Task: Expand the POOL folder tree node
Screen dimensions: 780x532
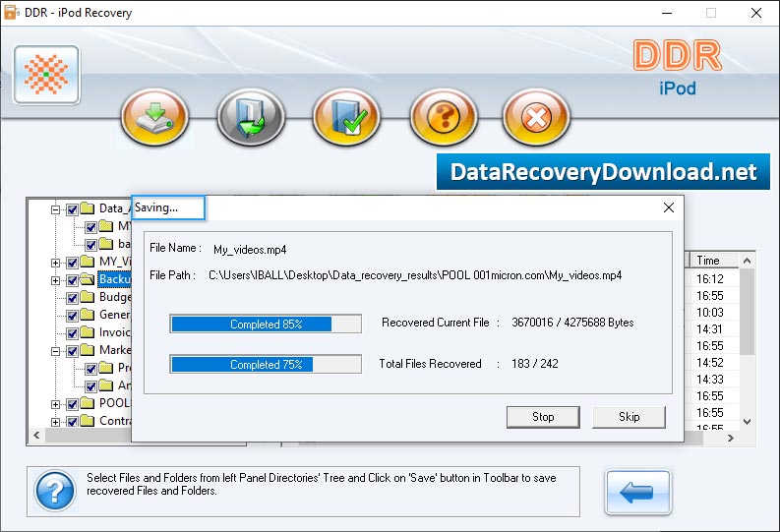Action: click(x=56, y=404)
